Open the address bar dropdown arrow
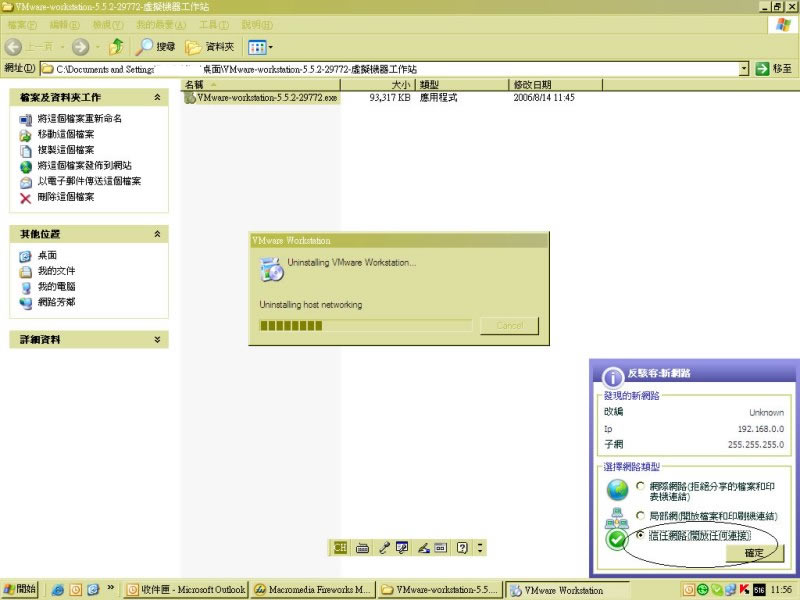Viewport: 800px width, 600px height. point(744,68)
